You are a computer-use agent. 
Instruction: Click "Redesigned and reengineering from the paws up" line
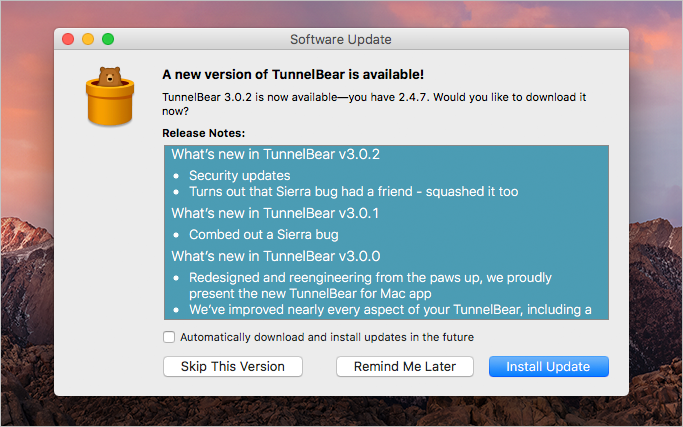(370, 285)
